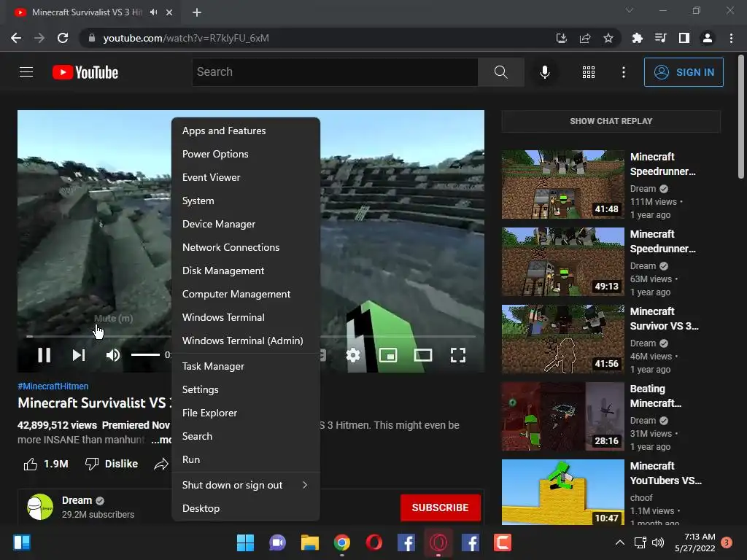The height and width of the screenshot is (560, 747).
Task: Enter full screen mode
Action: point(458,355)
